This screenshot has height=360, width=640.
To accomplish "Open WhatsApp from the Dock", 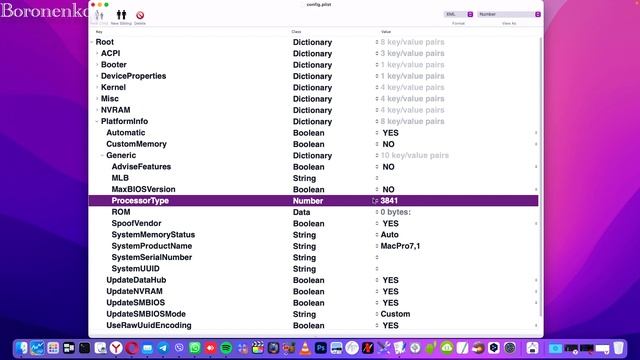I will click(195, 348).
